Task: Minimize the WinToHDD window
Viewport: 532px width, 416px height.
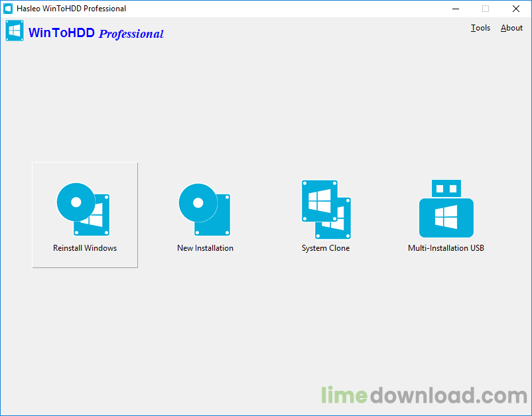Action: [456, 9]
